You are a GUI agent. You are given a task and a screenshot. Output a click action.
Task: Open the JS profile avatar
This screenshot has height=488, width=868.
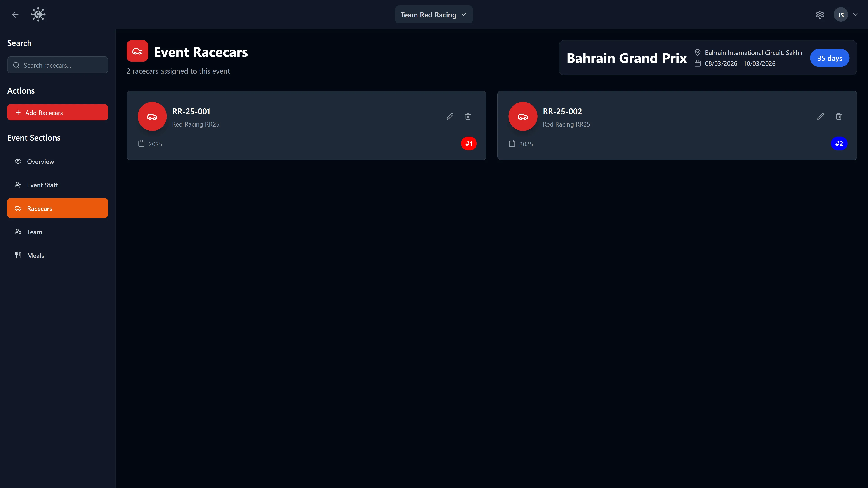point(840,14)
